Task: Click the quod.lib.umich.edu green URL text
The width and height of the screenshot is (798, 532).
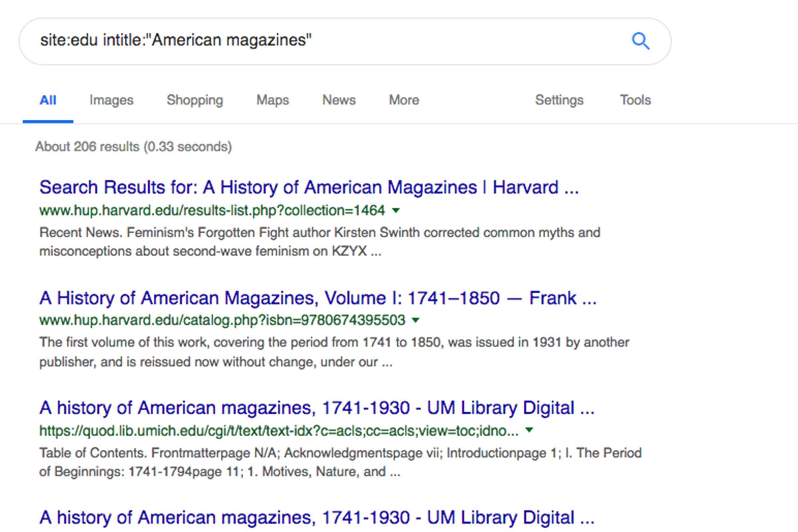Action: pos(278,431)
